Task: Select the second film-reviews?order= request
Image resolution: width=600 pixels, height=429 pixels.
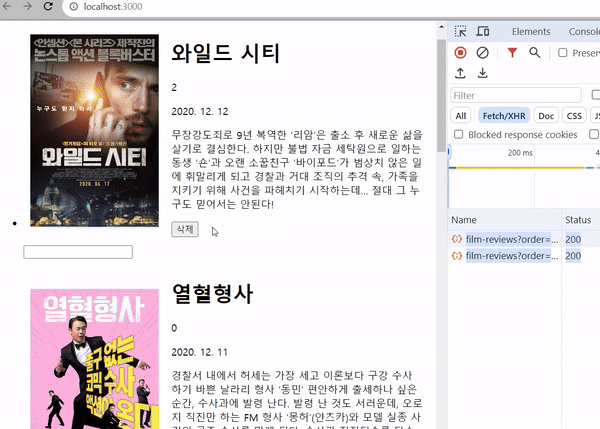Action: click(x=512, y=256)
